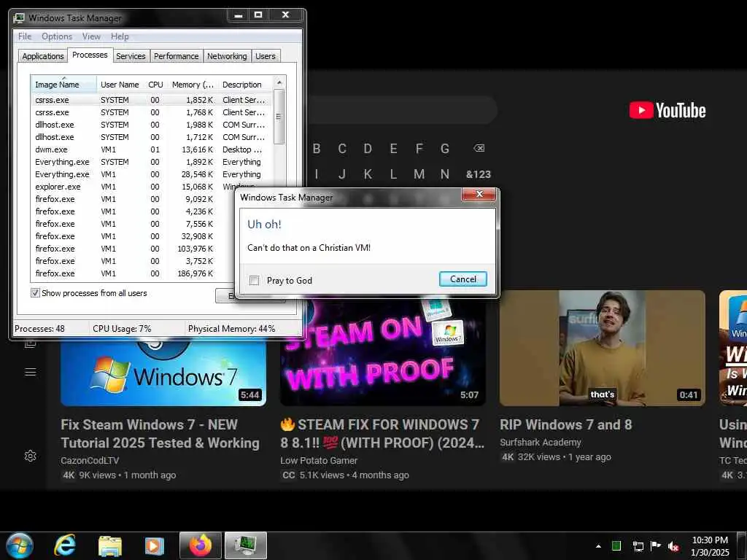Screen dimensions: 747x560
Task: Open Action Center flag icon
Action: (656, 545)
